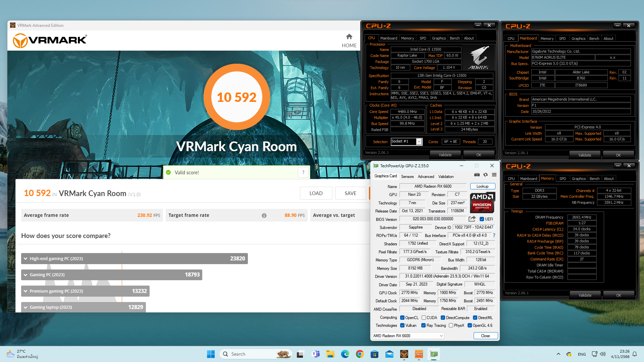Viewport: 644px width, 362px height.
Task: Toggle the Vulkan checkbox
Action: (402, 325)
